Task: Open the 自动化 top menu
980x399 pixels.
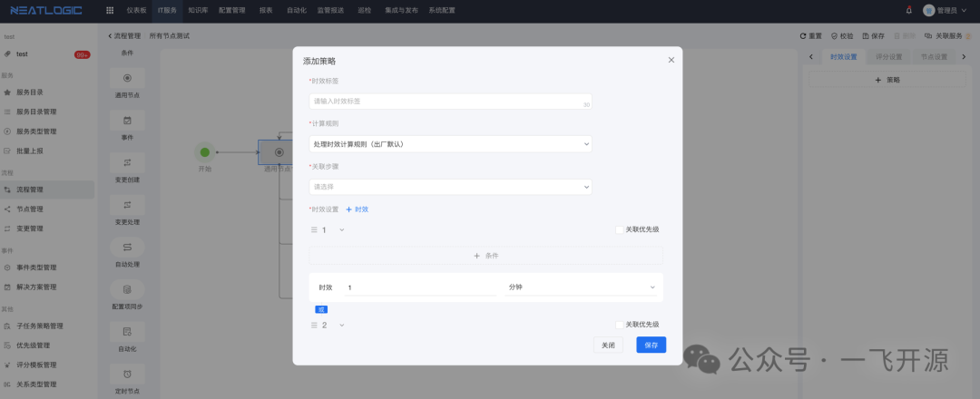Action: pos(296,11)
